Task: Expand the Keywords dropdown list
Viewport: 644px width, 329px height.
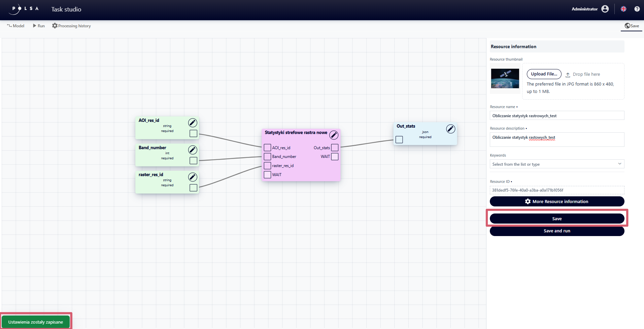Action: (x=557, y=164)
